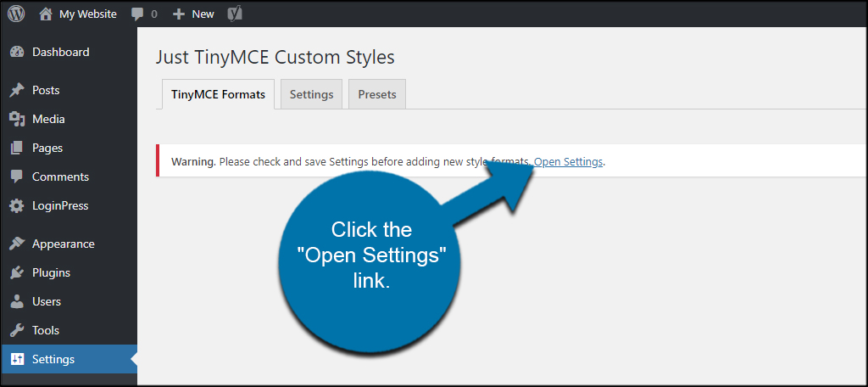Click the Settings sliders icon
Viewport: 868px width, 387px height.
click(x=17, y=359)
